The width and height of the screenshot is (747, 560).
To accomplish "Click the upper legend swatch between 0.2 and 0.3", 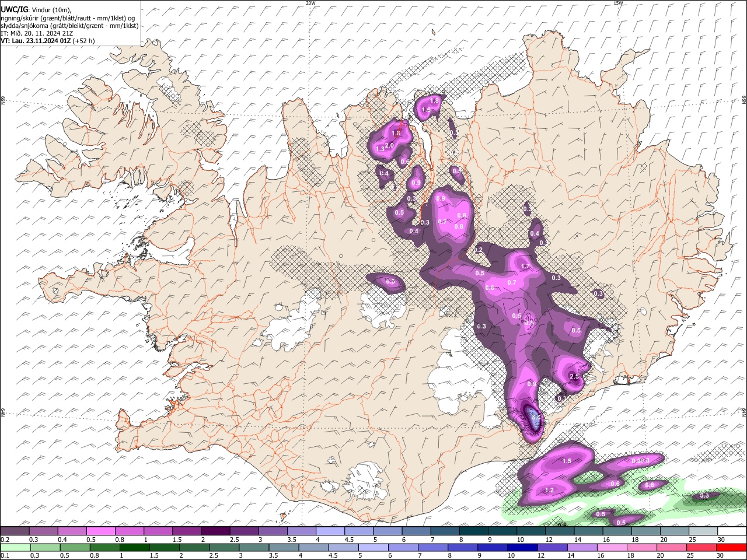I will point(15,531).
